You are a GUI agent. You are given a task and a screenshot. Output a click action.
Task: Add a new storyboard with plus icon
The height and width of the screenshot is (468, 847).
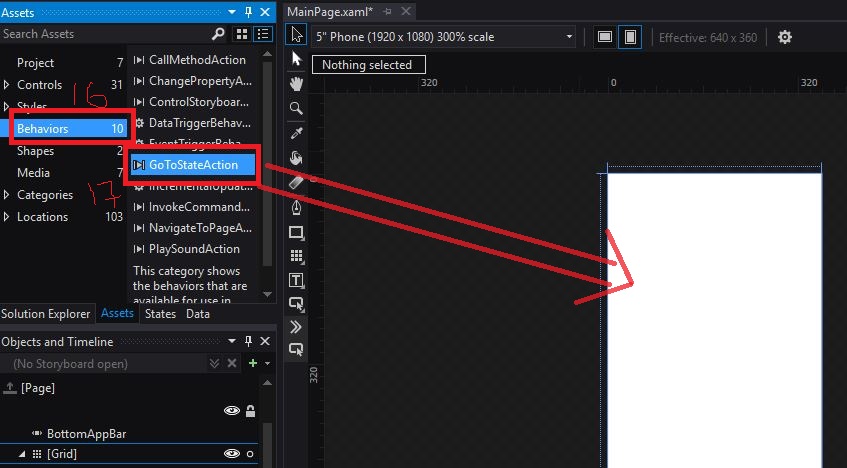pyautogui.click(x=252, y=363)
